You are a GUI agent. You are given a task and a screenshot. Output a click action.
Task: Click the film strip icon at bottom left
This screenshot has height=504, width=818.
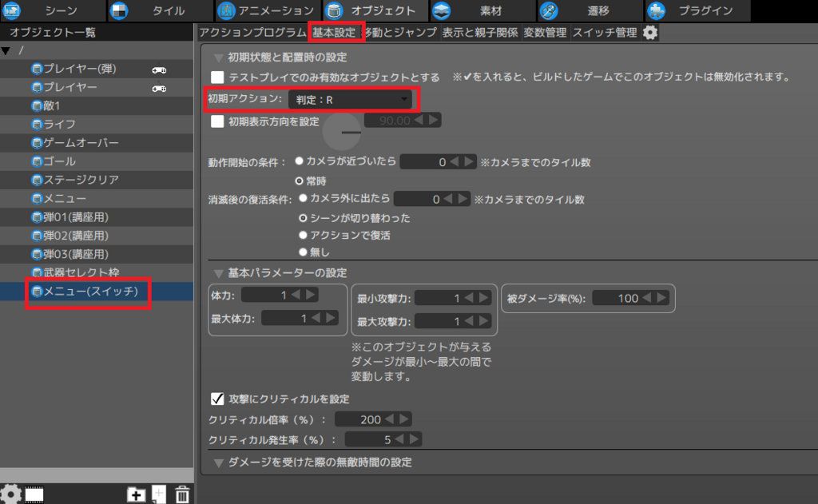point(34,494)
